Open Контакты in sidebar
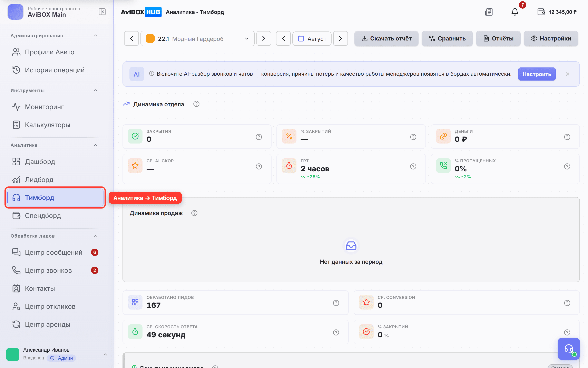588x368 pixels. point(55,288)
